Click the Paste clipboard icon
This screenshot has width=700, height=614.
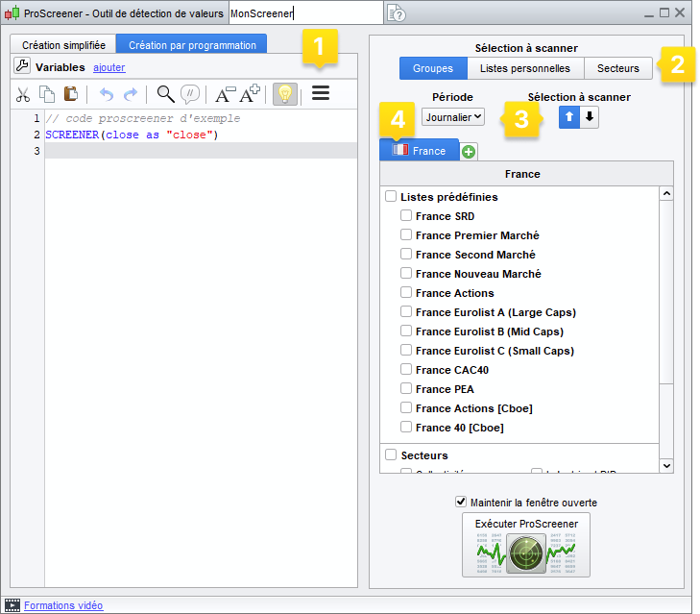pos(70,94)
